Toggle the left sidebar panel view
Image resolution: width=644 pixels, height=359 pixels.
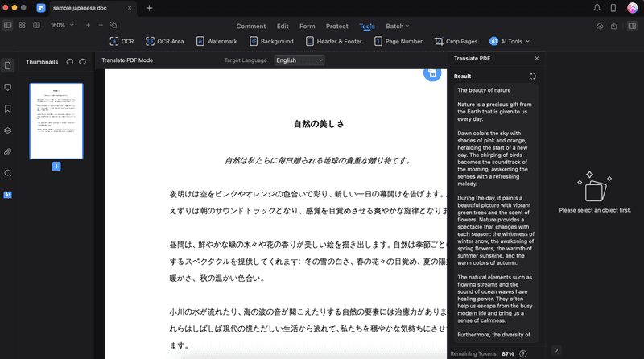click(8, 25)
